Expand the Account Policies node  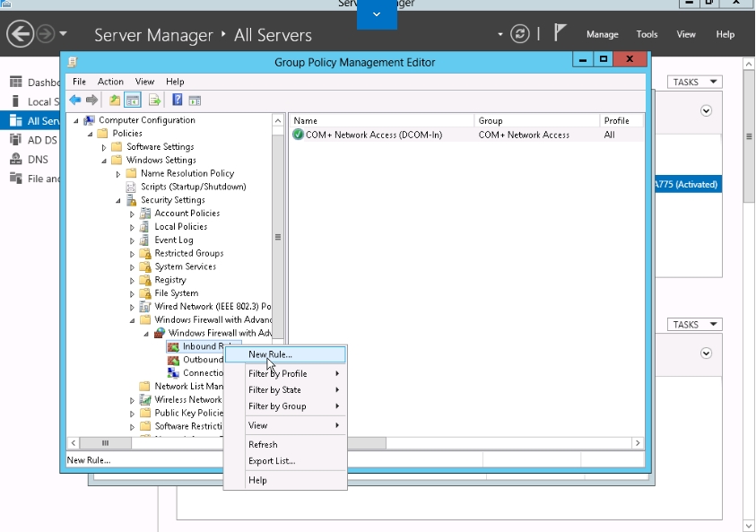tap(133, 214)
